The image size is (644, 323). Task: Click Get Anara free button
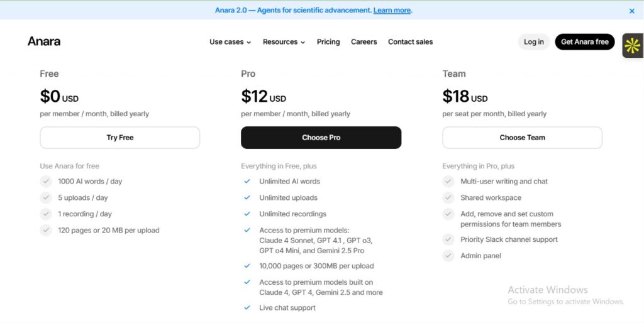[584, 42]
